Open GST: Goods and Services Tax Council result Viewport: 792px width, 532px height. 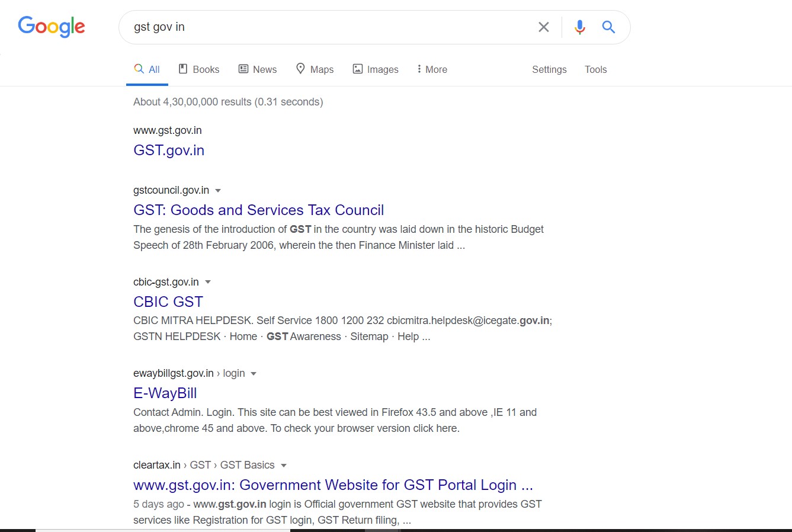(258, 210)
